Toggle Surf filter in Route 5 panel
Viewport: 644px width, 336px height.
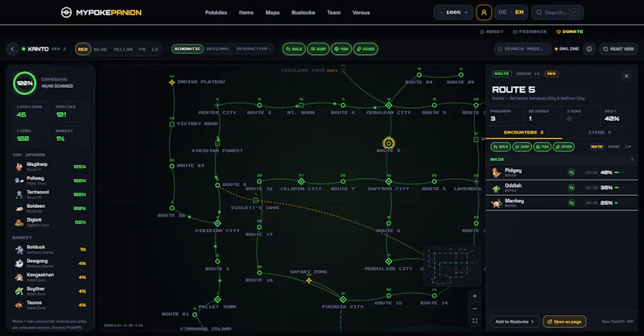pos(522,147)
